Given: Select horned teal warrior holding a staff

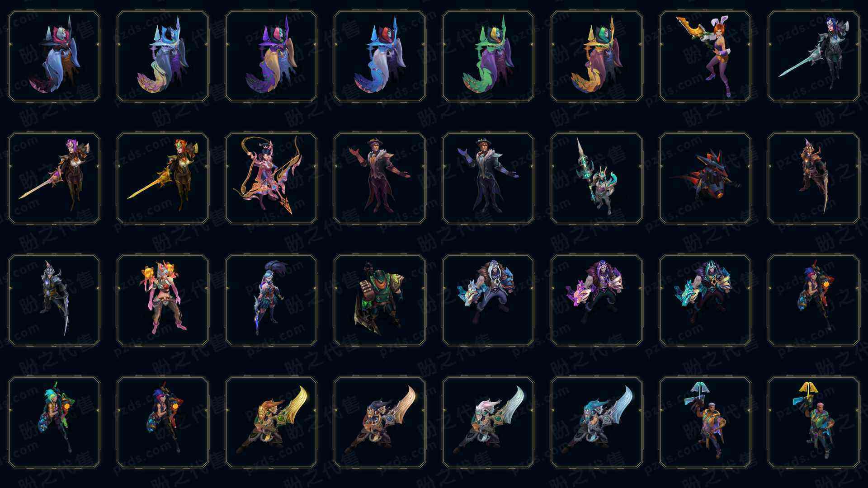Looking at the screenshot, I should 597,178.
